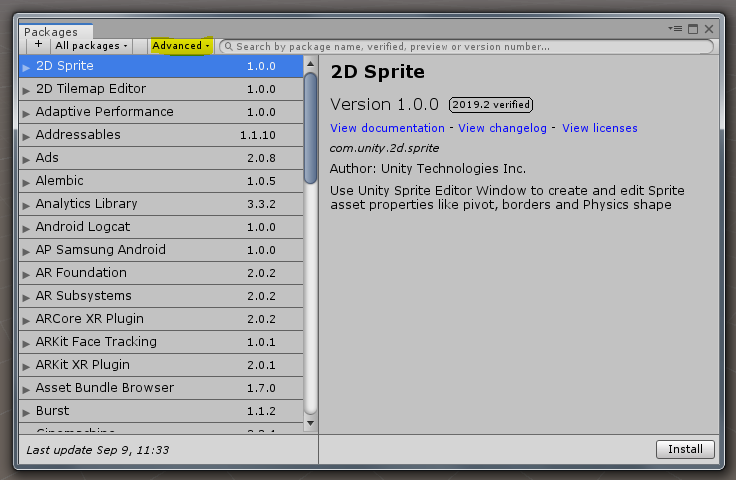Click the Burst version 1.1.2
736x480 pixels.
[x=261, y=411]
